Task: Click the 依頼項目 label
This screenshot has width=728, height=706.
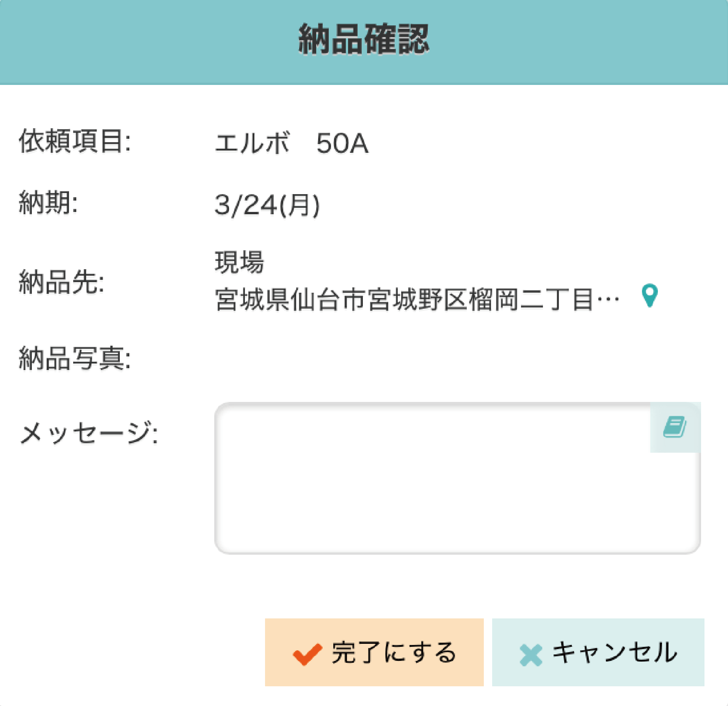Action: 75,141
